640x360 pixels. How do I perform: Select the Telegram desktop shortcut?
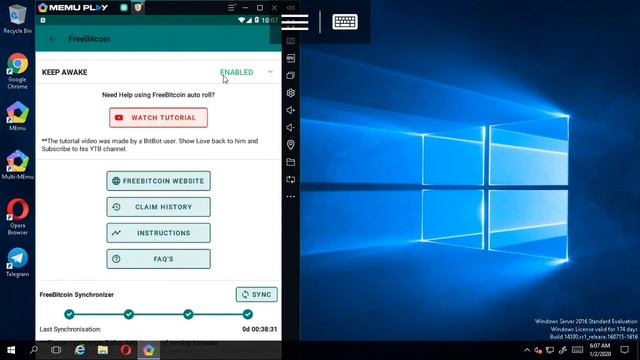[x=18, y=262]
